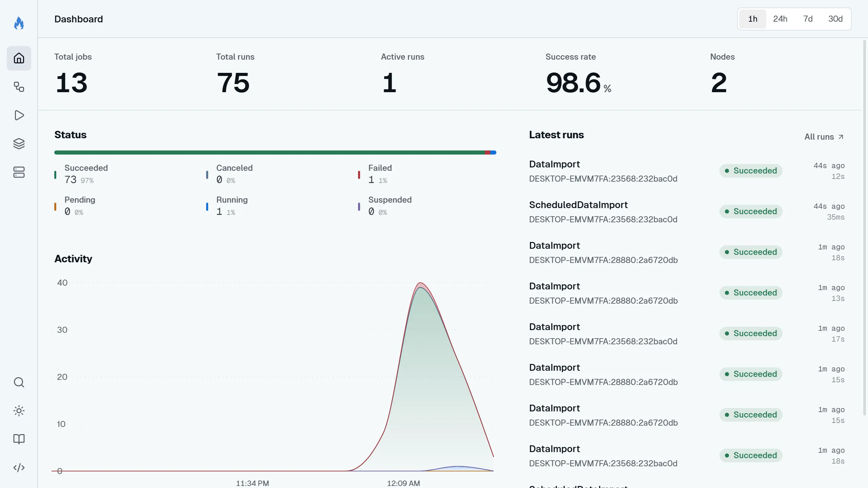Screen dimensions: 868x488
Task: Open the Queues layers icon in sidebar
Action: 19,144
